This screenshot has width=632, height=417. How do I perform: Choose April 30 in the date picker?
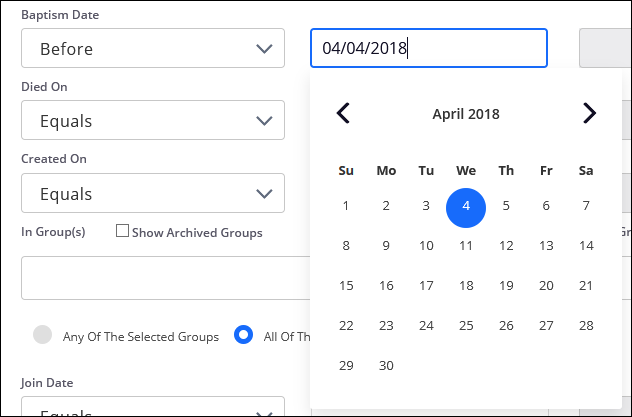coord(386,366)
